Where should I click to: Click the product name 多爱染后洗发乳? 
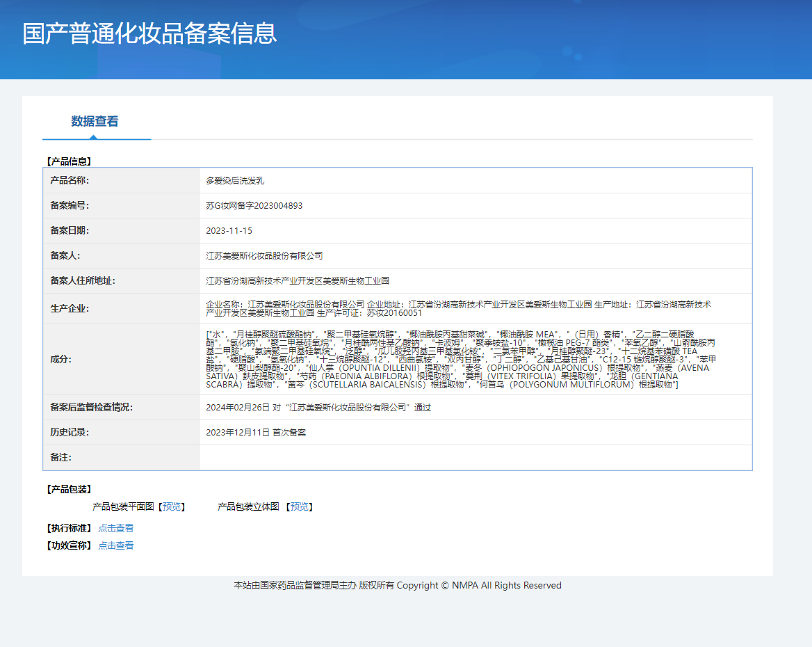tap(235, 181)
